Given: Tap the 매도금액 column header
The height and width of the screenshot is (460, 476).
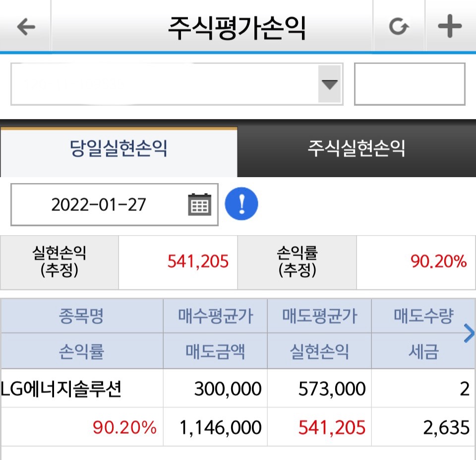Looking at the screenshot, I should click(215, 351).
